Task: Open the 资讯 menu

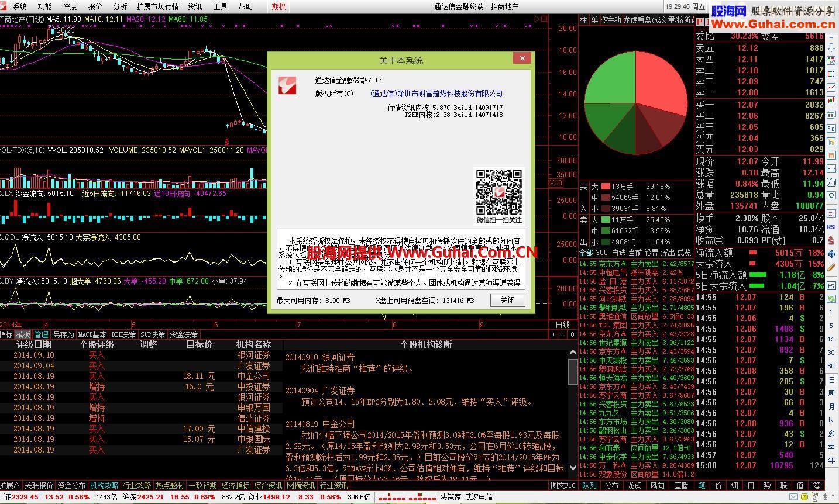Action: [195, 6]
